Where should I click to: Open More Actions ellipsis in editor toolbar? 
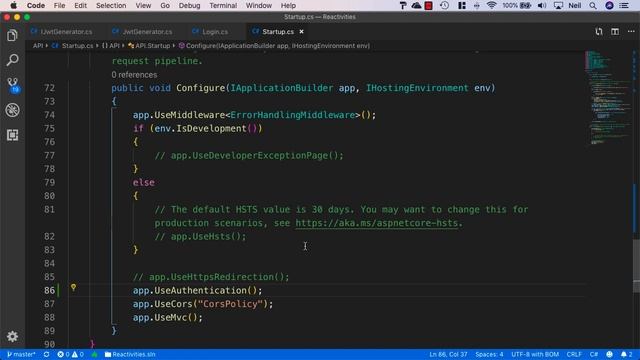[631, 31]
